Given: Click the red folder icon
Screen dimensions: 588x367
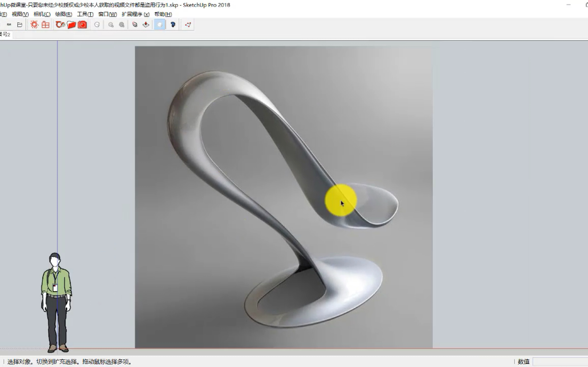Looking at the screenshot, I should tap(71, 25).
